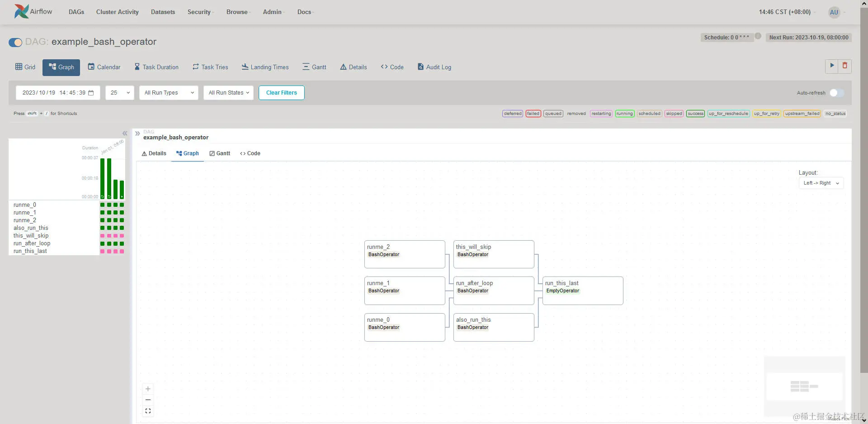
Task: Select the also_run_this task node
Action: click(x=494, y=327)
